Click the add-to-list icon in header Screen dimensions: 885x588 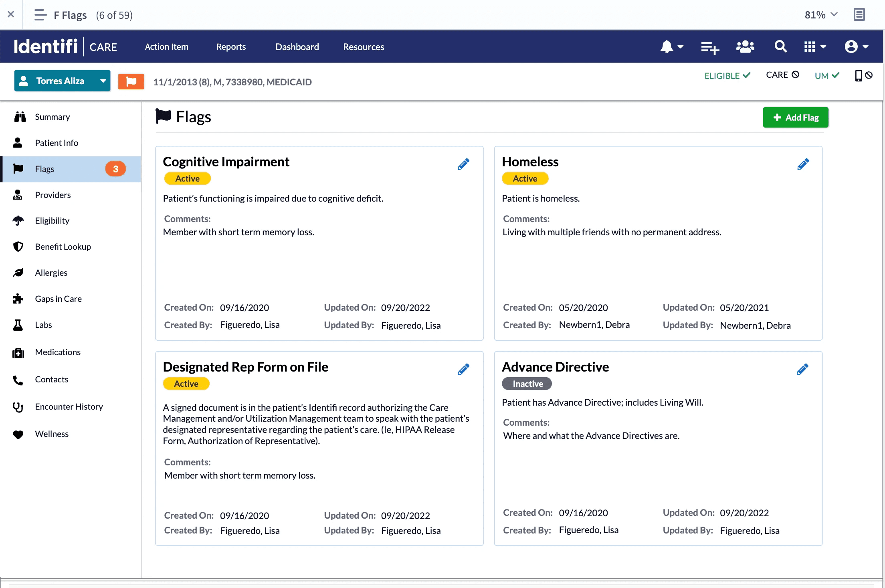pyautogui.click(x=710, y=47)
